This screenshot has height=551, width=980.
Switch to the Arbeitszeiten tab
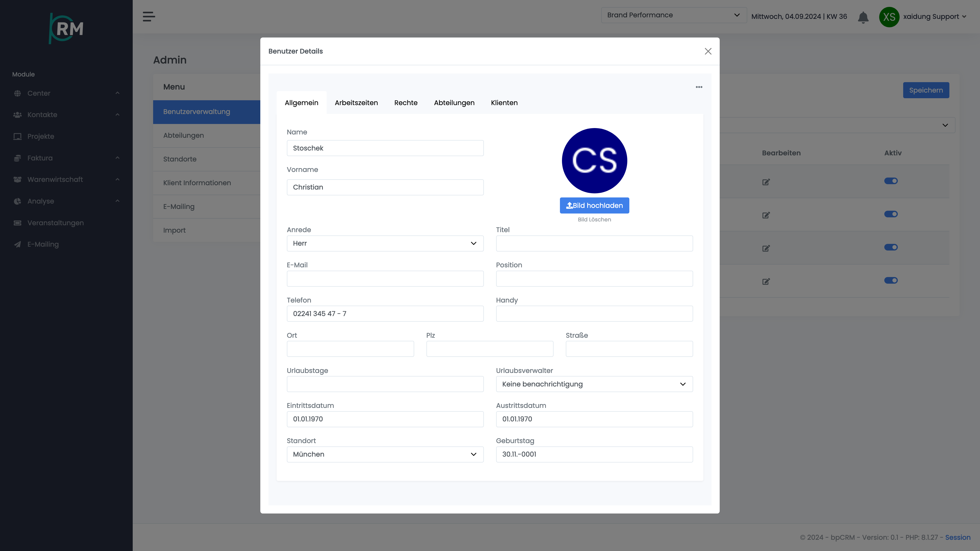click(356, 103)
